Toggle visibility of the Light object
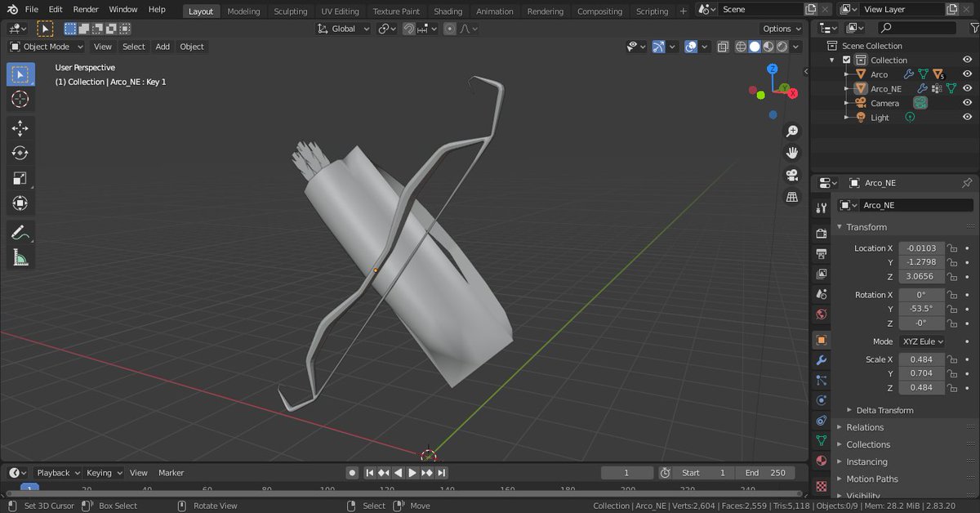The image size is (980, 513). (x=967, y=118)
